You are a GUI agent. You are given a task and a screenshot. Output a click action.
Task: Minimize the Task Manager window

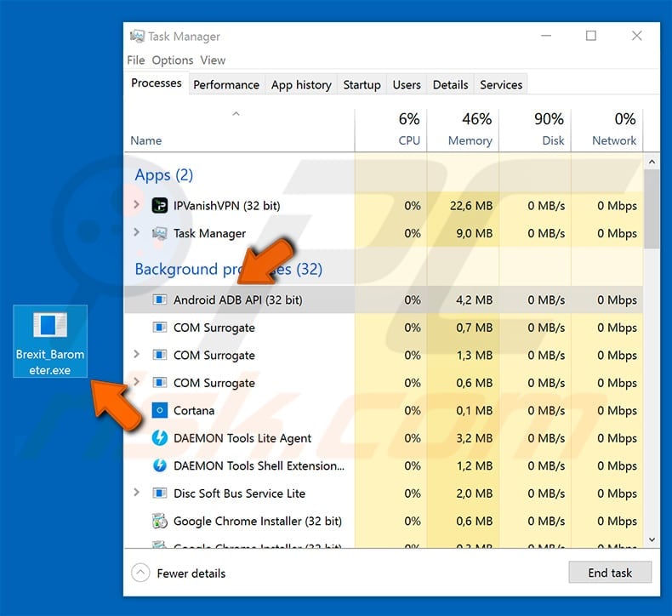click(x=546, y=36)
